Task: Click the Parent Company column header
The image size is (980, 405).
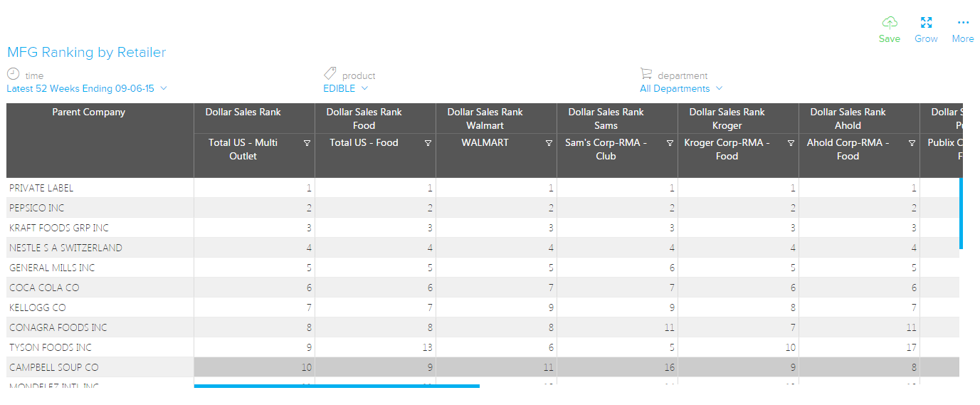Action: click(x=89, y=112)
